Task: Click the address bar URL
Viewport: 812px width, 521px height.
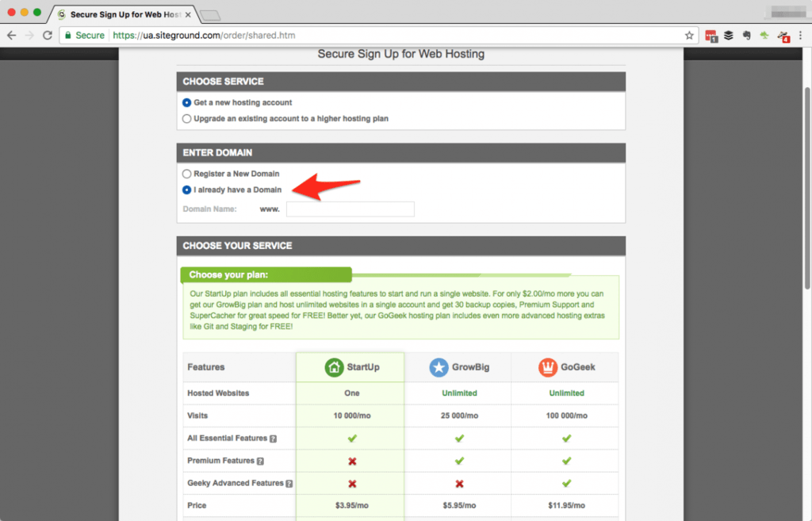Action: coord(204,35)
